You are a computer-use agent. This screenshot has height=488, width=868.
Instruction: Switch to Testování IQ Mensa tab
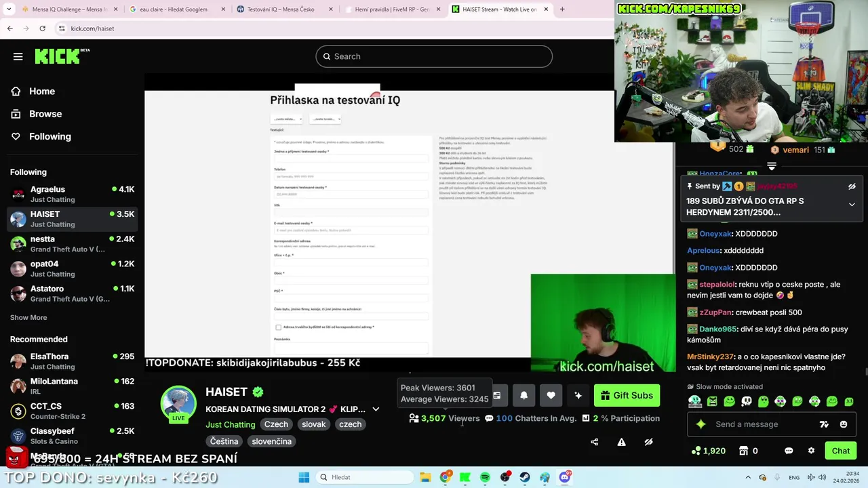click(x=284, y=9)
